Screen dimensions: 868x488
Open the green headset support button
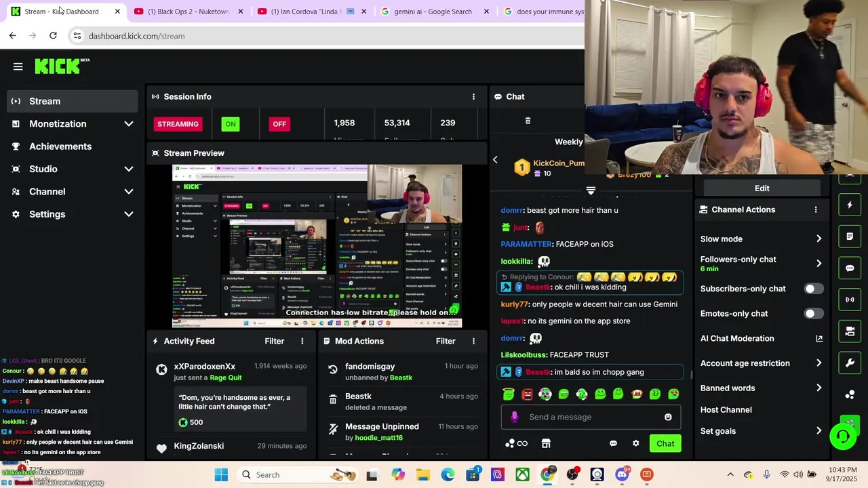843,436
